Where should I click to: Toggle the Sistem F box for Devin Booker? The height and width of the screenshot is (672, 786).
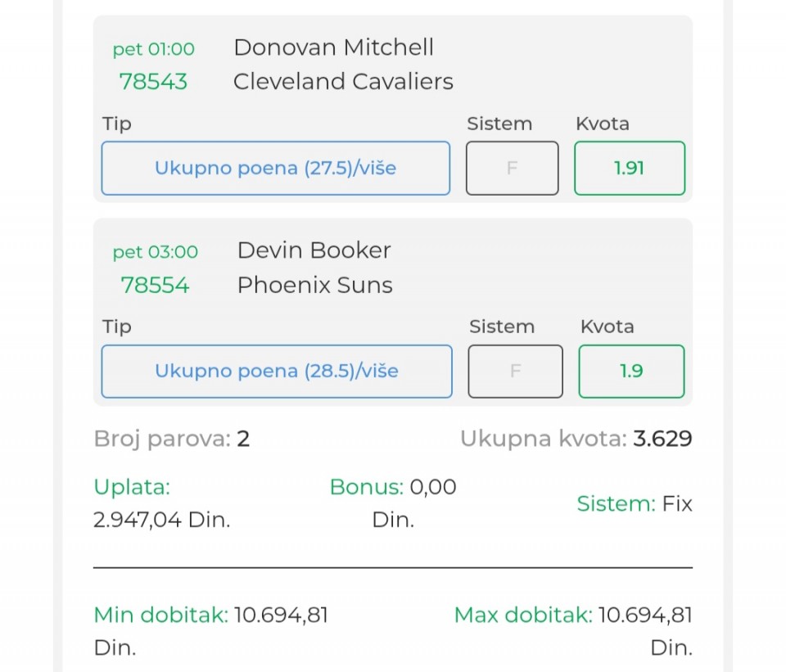coord(515,372)
